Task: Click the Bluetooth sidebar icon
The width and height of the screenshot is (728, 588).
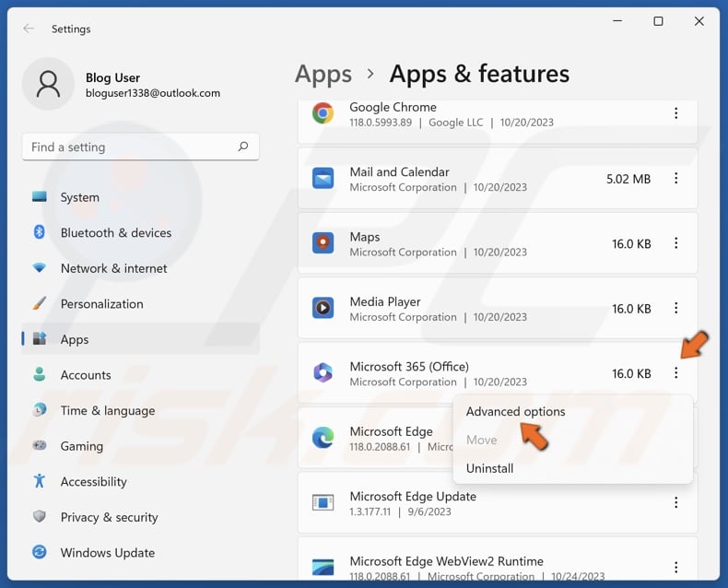Action: [40, 231]
